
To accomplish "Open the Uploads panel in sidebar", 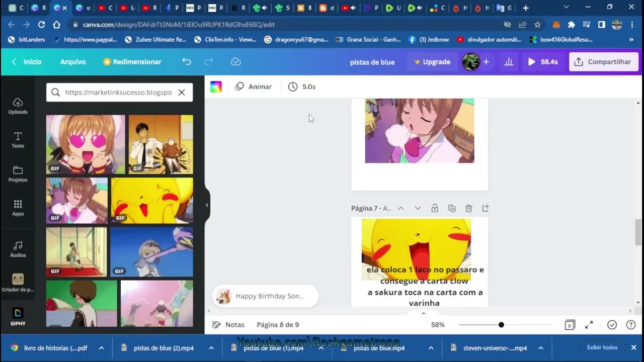I will pos(18,106).
